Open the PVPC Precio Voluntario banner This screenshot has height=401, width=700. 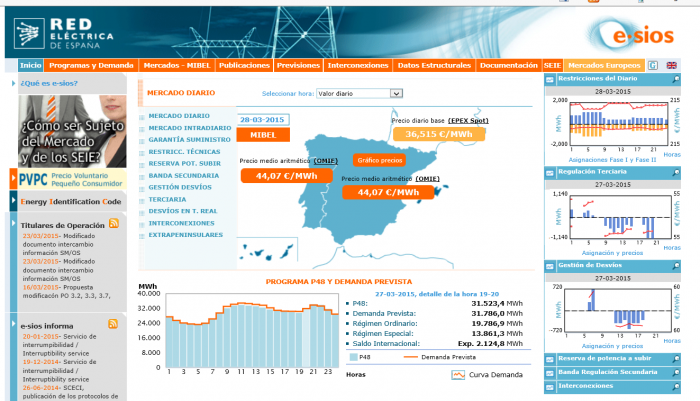click(x=72, y=179)
